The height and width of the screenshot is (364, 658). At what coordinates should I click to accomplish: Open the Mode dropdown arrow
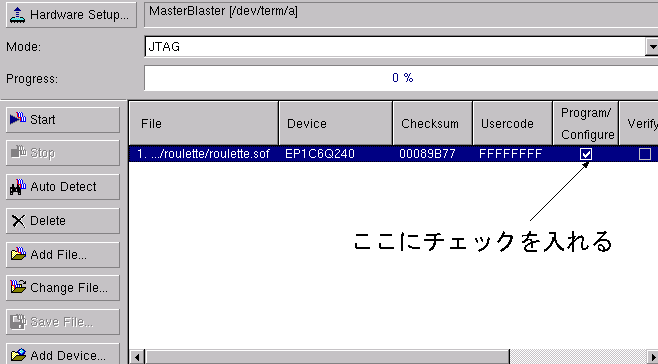pyautogui.click(x=652, y=47)
